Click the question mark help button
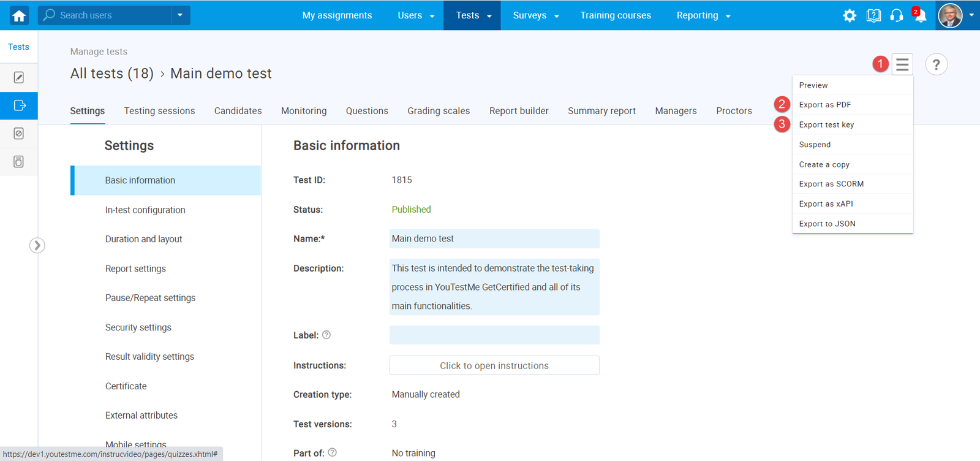This screenshot has width=980, height=461. pyautogui.click(x=936, y=64)
